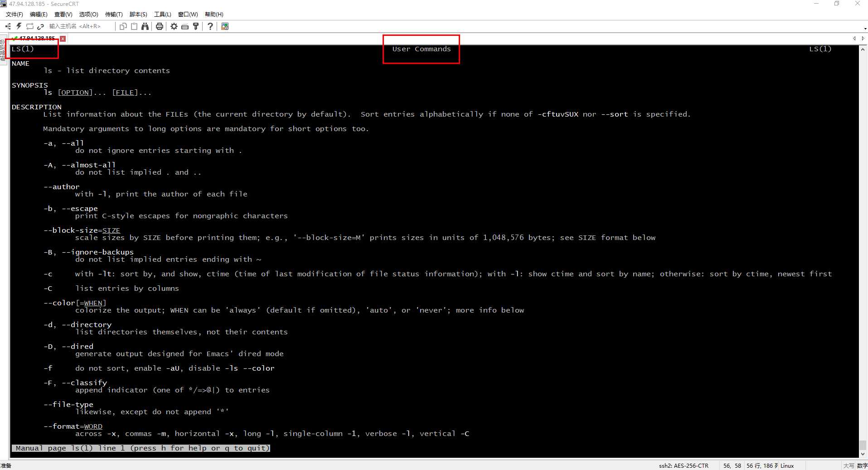
Task: Click the right-side LS(1) header
Action: [x=820, y=49]
